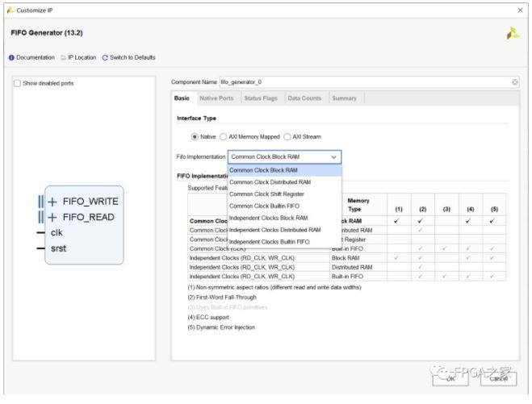Expand the FIFO_WRITE plus icon
Screen dimensions: 532x404
click(x=52, y=202)
